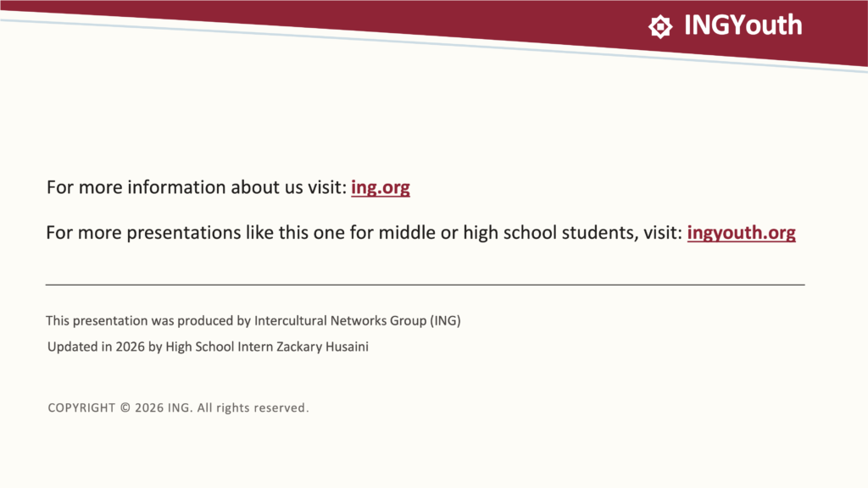
Task: Click the 'For more presentations like this' sentence
Action: (364, 233)
